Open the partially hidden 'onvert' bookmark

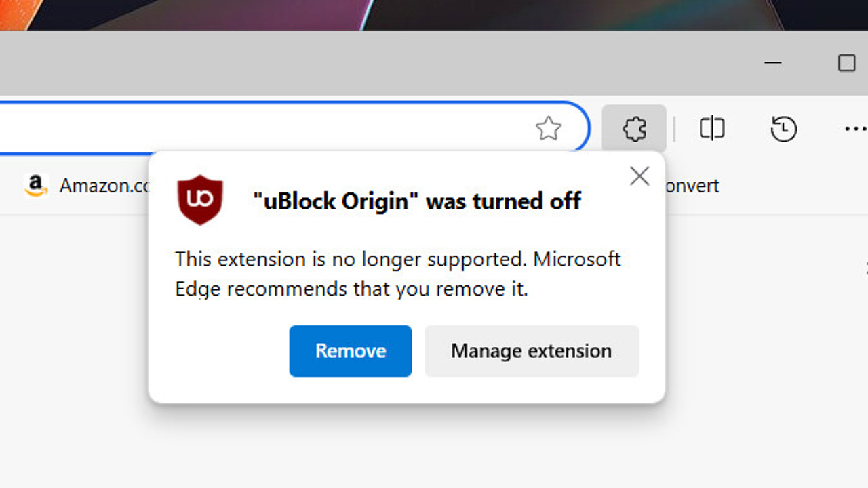[692, 186]
